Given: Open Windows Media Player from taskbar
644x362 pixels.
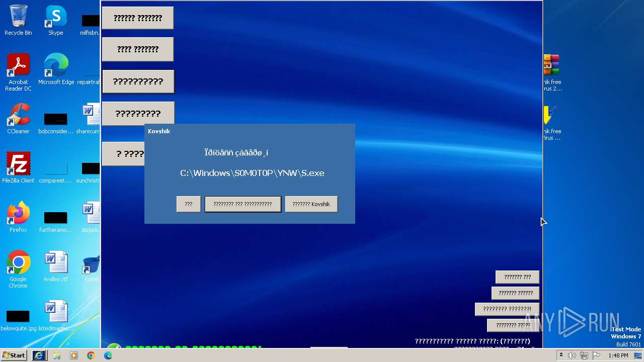Looking at the screenshot, I should click(74, 355).
